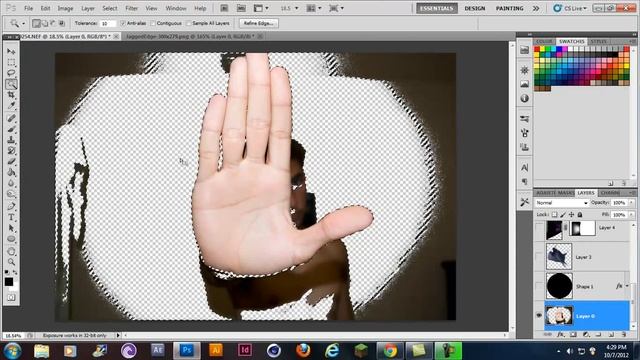Switch to the Masks tab

pos(566,193)
